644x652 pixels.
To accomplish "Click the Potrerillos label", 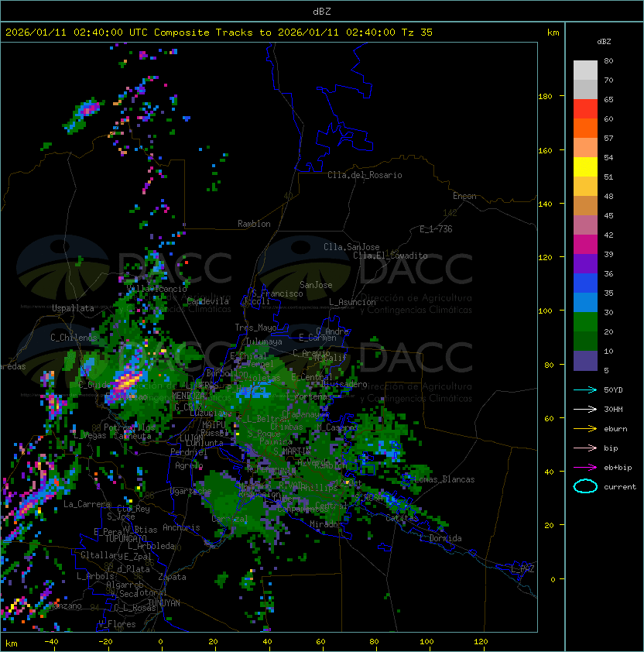I will [129, 427].
